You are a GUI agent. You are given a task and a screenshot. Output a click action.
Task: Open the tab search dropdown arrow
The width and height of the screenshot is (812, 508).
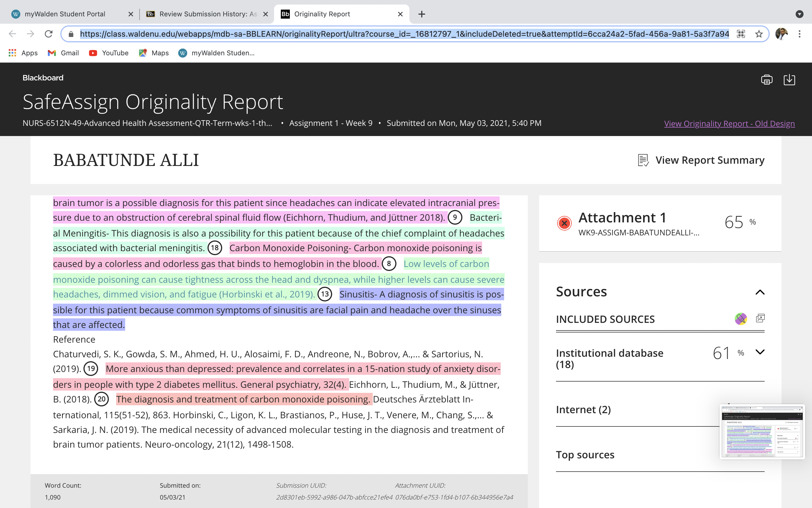coord(800,14)
